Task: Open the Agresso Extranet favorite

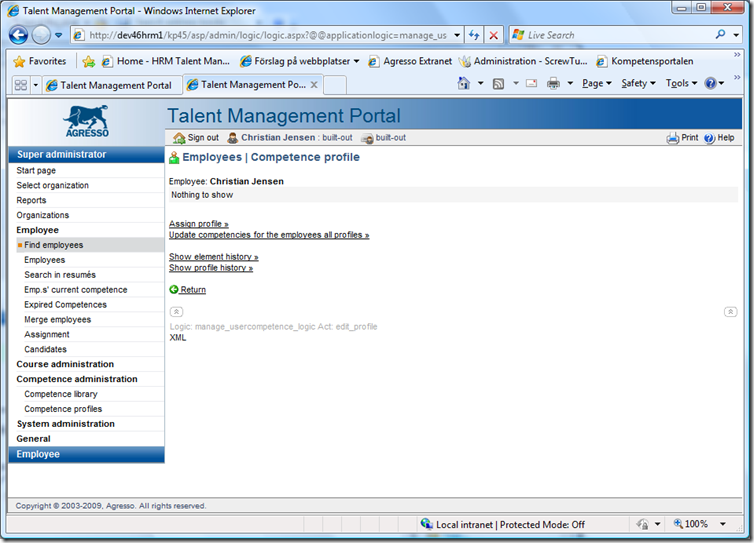Action: [410, 61]
